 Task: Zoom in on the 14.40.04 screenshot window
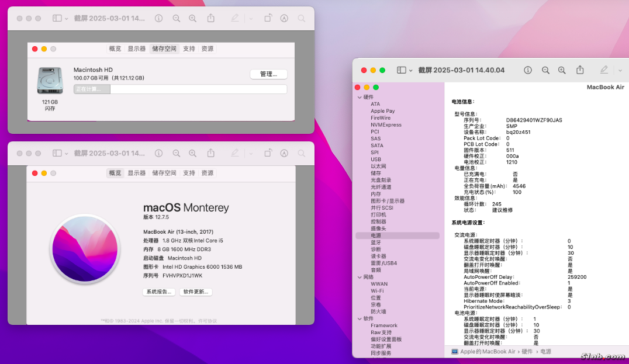coord(562,70)
